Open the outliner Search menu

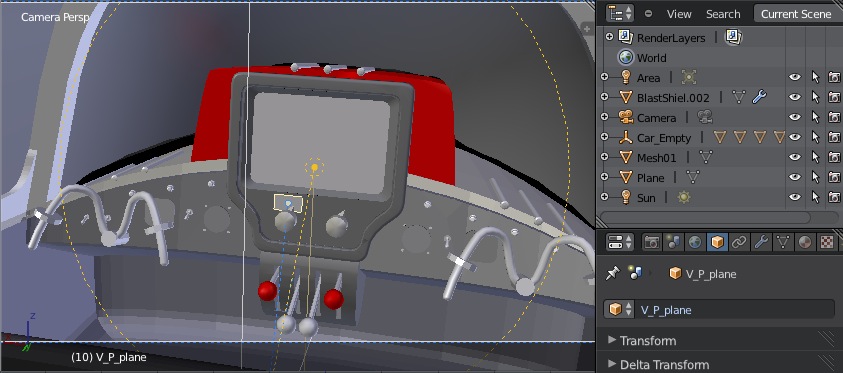click(723, 14)
